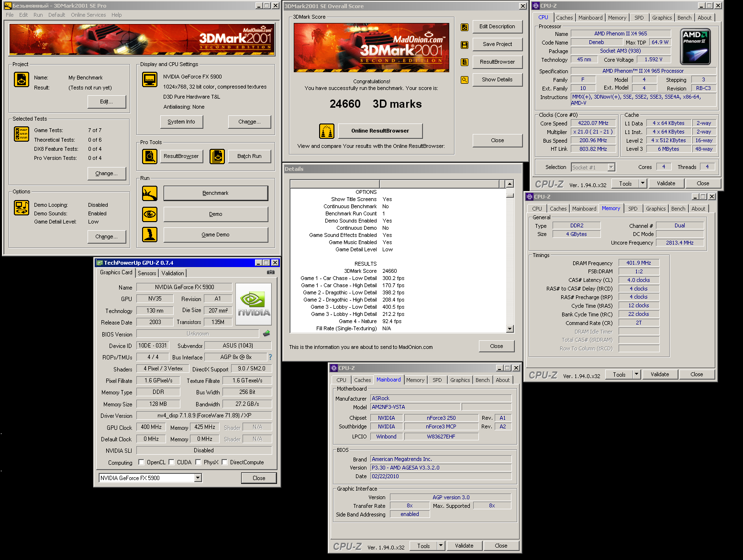Click the System Info button
Screen dimensions: 743x560
(x=181, y=122)
